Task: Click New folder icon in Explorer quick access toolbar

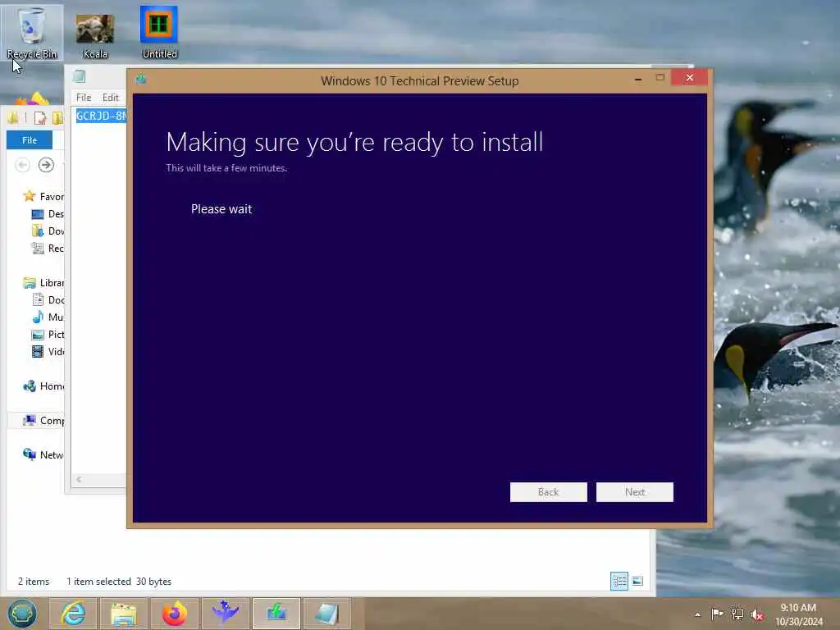Action: (x=57, y=118)
